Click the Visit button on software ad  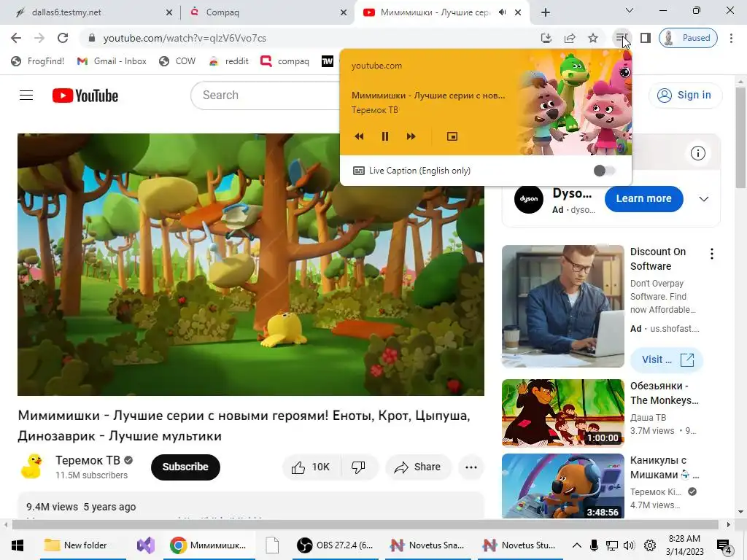[x=667, y=359]
